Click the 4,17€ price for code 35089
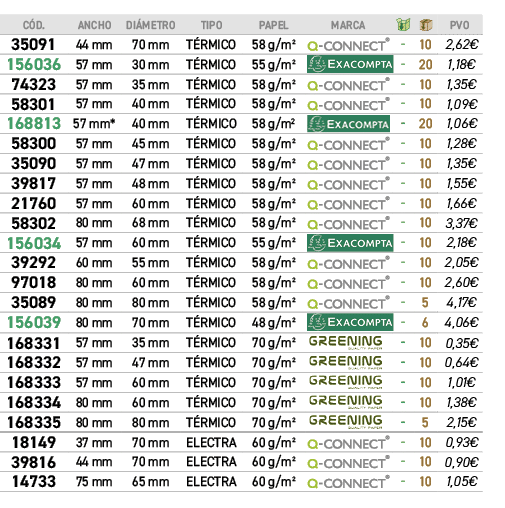Screen dimensions: 505x508 [462, 302]
